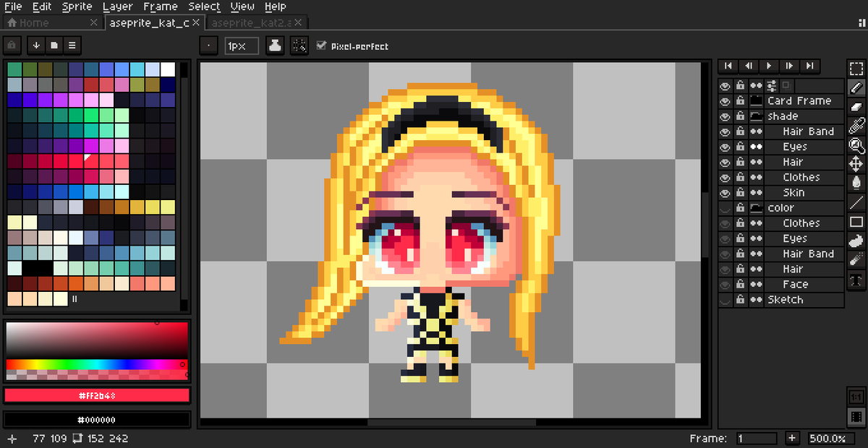Show the Sketch layer
This screenshot has height=448, width=868.
[x=725, y=300]
